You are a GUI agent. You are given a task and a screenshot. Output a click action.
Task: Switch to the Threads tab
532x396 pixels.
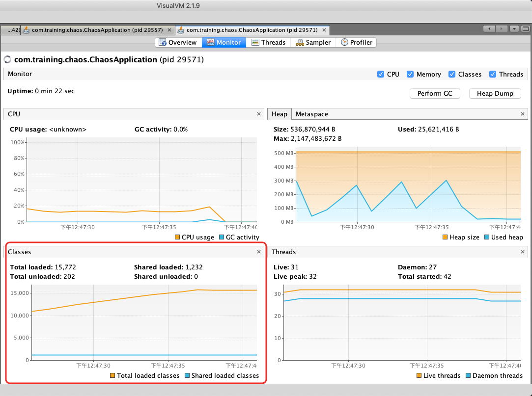[268, 42]
